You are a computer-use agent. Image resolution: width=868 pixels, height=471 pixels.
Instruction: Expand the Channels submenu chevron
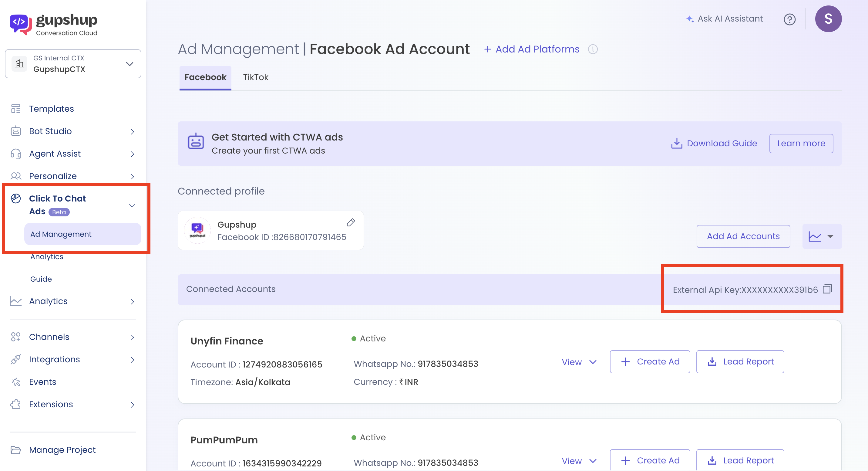[x=133, y=337]
